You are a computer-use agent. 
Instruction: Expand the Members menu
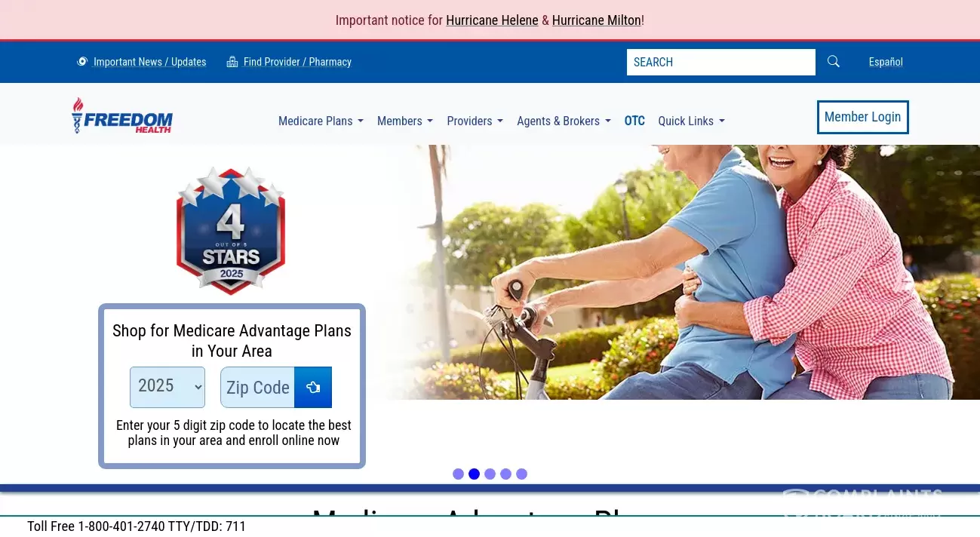404,121
